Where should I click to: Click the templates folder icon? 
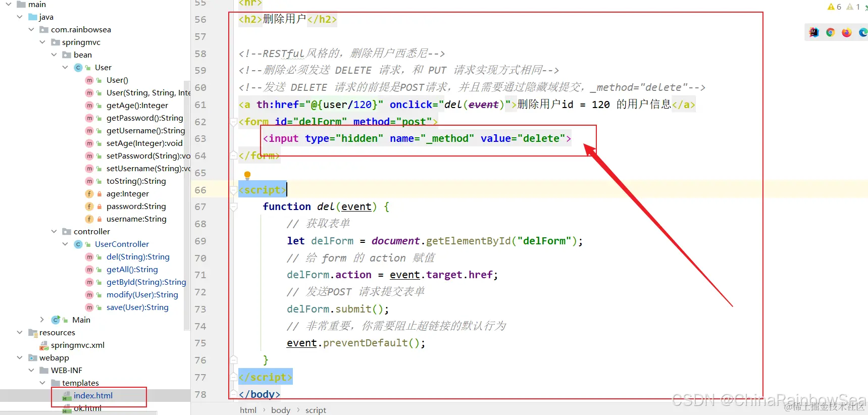56,383
